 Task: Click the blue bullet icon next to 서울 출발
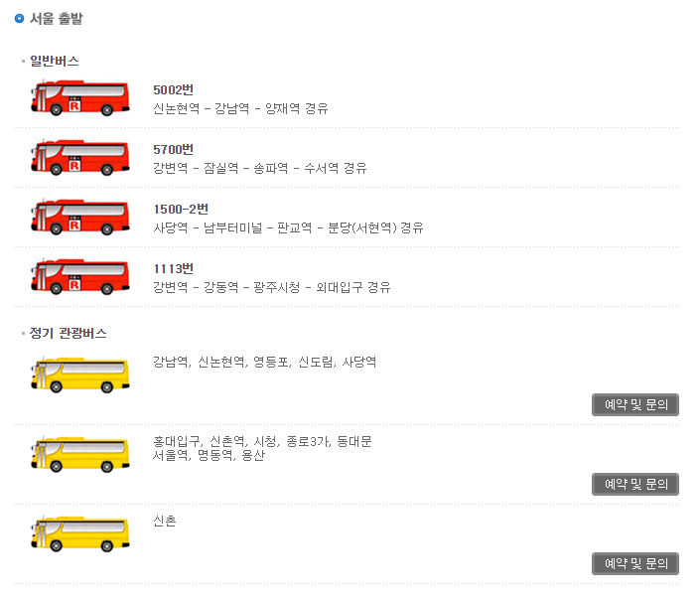(19, 18)
